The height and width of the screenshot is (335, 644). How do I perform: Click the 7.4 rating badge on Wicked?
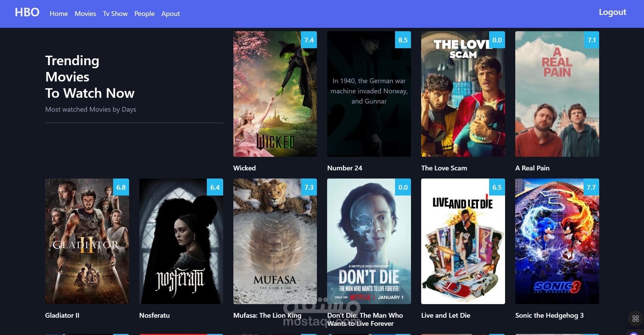click(309, 40)
